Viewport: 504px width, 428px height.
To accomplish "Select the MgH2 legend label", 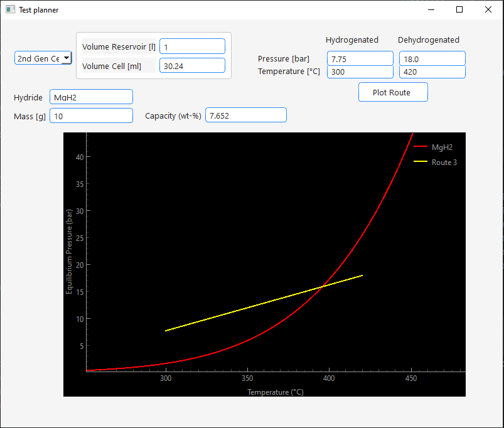I will pyautogui.click(x=441, y=147).
